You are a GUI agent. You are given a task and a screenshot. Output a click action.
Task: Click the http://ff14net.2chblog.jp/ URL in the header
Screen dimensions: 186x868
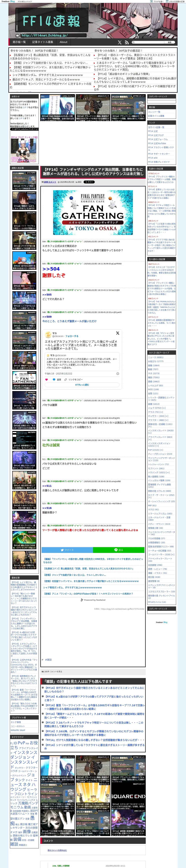45,35
